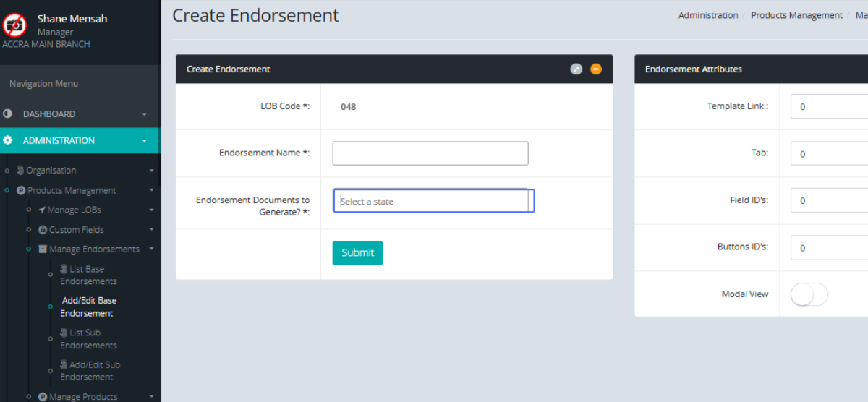Click the Administration gear icon
Screen dimensions: 868x402
pos(8,140)
